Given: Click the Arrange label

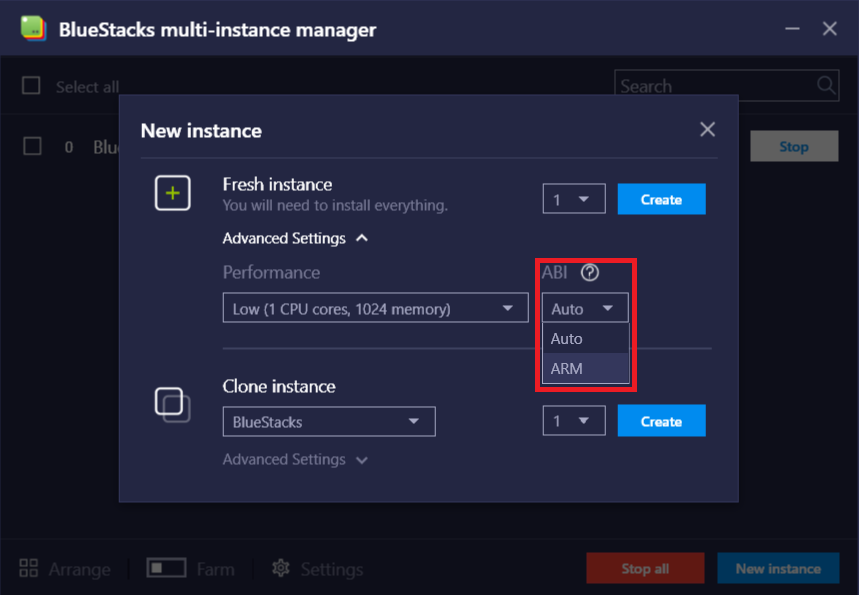Looking at the screenshot, I should tap(79, 569).
